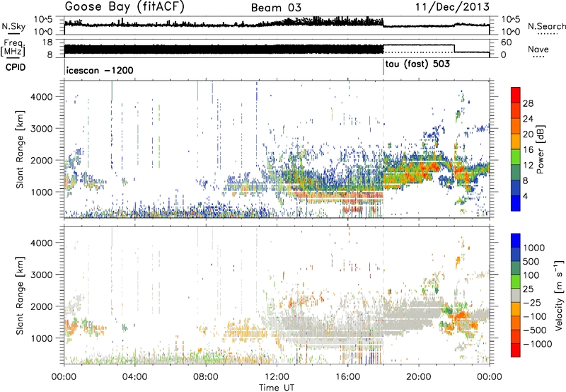Click the 08:00 time tick label
This screenshot has height=392, width=566.
click(206, 377)
